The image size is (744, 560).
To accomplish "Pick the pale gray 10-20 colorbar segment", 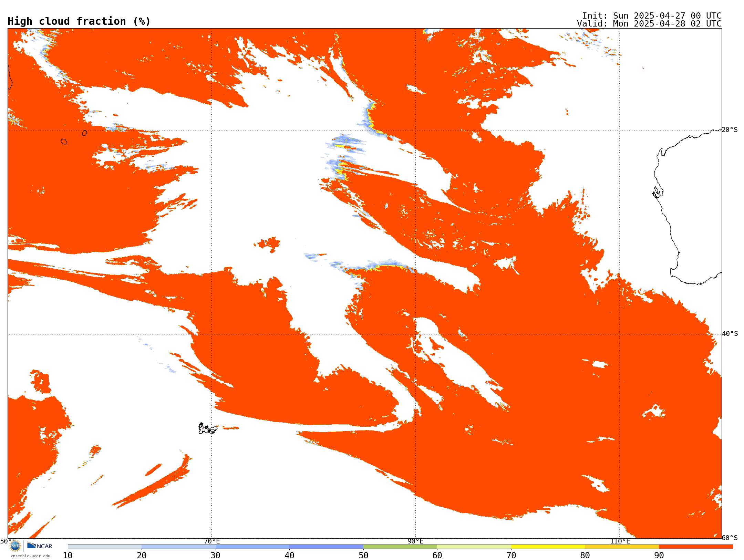I will click(x=105, y=547).
